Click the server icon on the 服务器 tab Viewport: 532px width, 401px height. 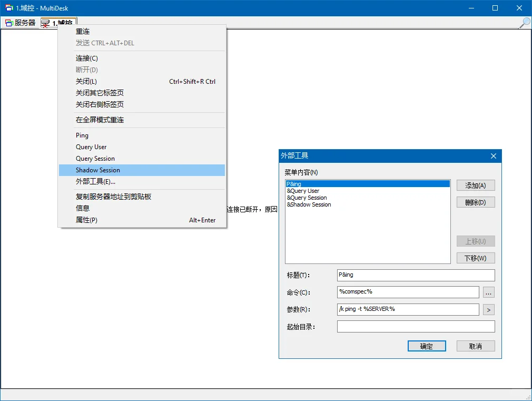[8, 22]
